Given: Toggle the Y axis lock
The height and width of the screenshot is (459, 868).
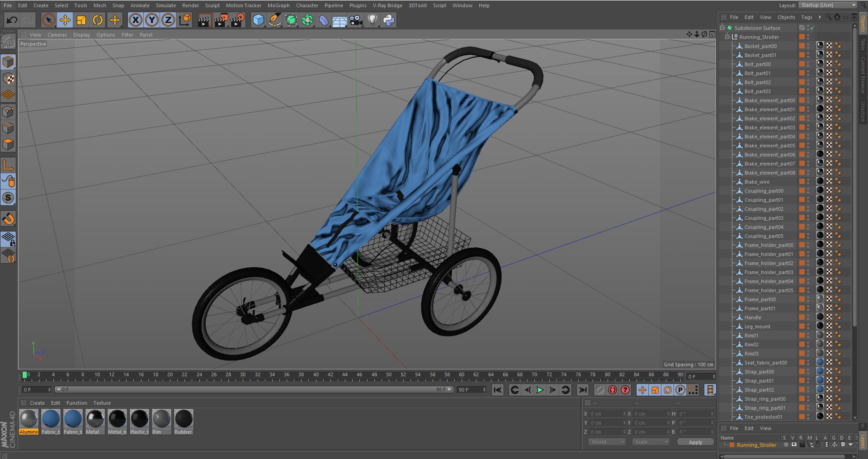Looking at the screenshot, I should 152,20.
